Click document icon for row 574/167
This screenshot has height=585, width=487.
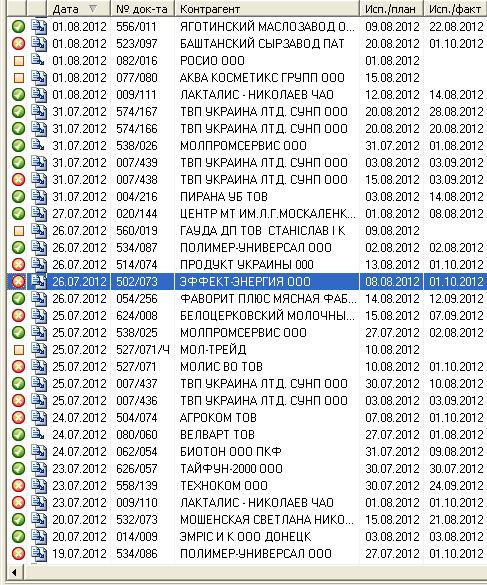39,112
